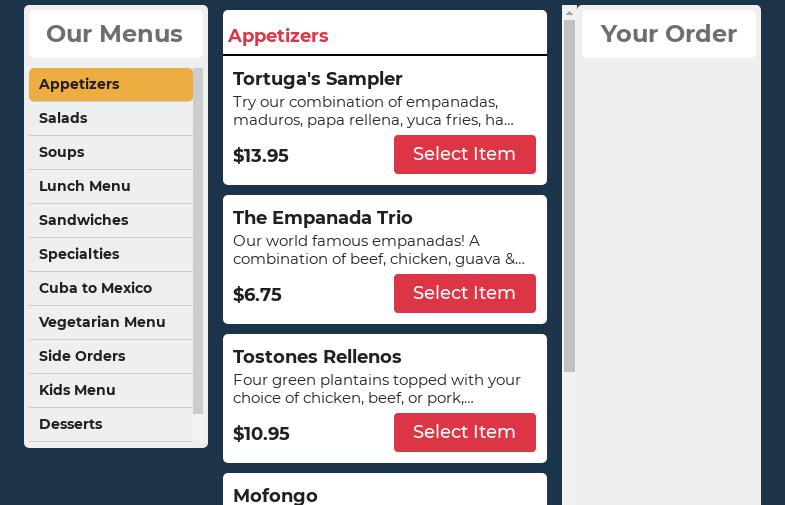
Task: Select the Kids Menu category
Action: pos(110,391)
